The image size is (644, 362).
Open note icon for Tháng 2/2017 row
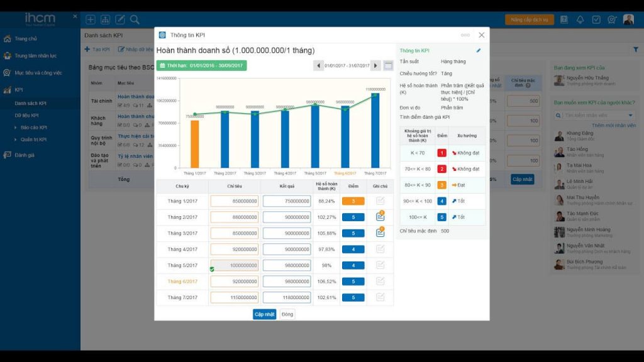coord(380,216)
